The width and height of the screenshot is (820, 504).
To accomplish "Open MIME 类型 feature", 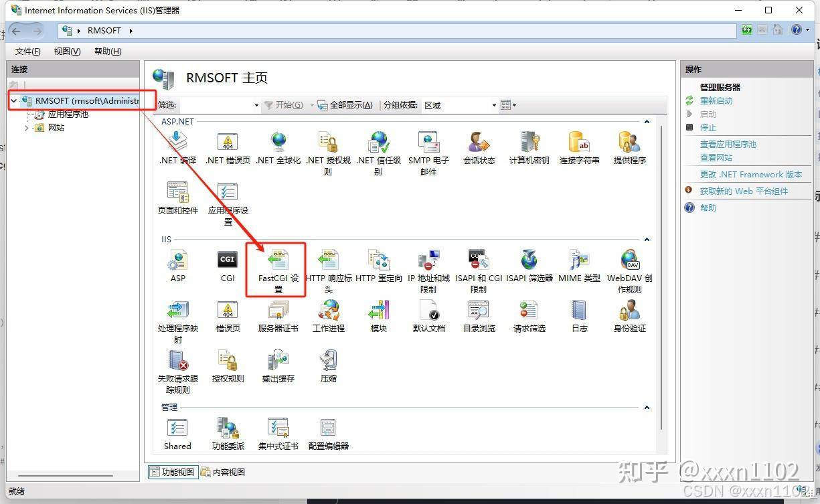I will tap(580, 266).
